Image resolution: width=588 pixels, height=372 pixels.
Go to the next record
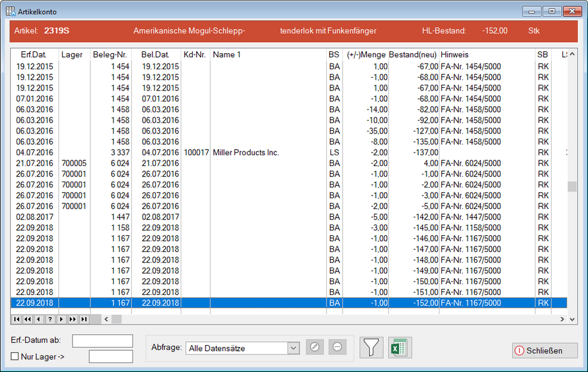(61, 319)
